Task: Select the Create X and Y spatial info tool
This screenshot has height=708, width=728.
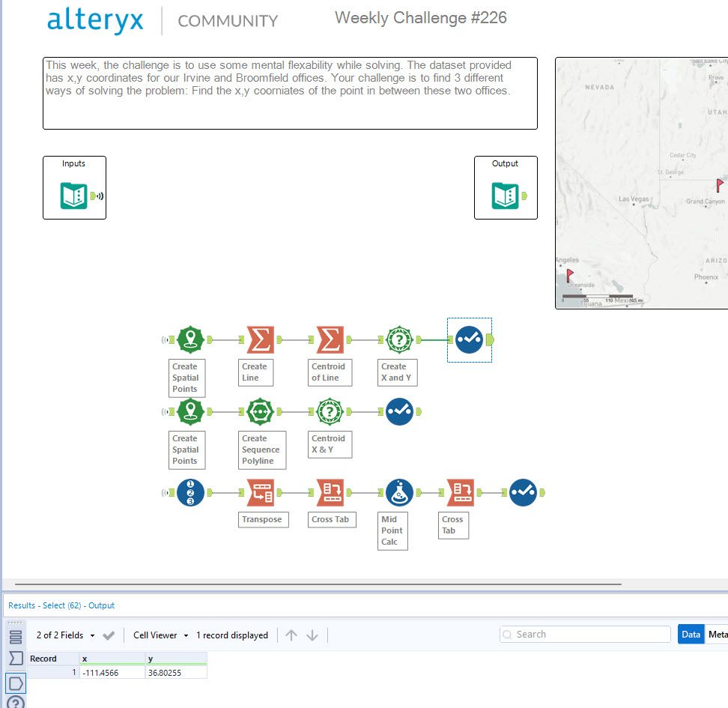Action: click(x=399, y=339)
